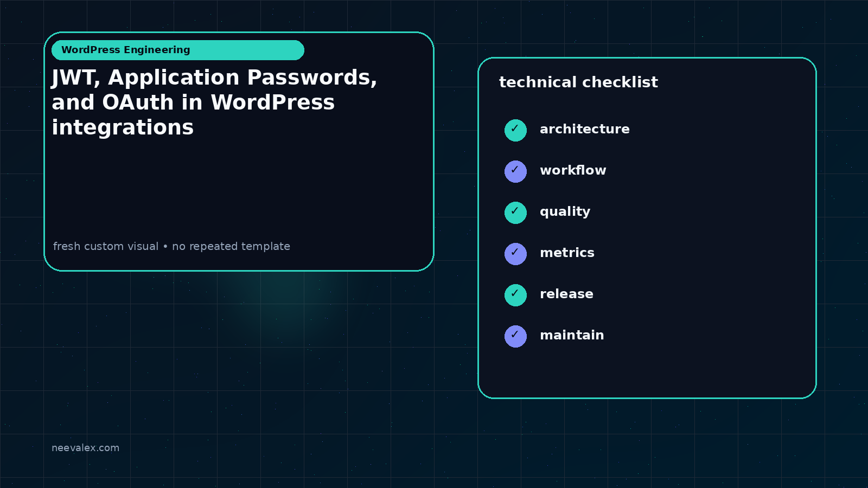Click the JWT, Application Passwords title
868x488 pixels.
[x=214, y=102]
